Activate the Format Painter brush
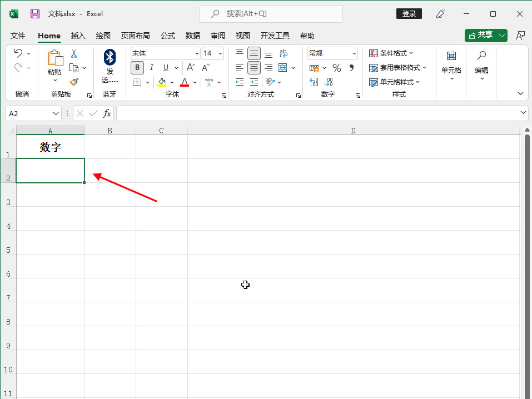 [x=74, y=82]
